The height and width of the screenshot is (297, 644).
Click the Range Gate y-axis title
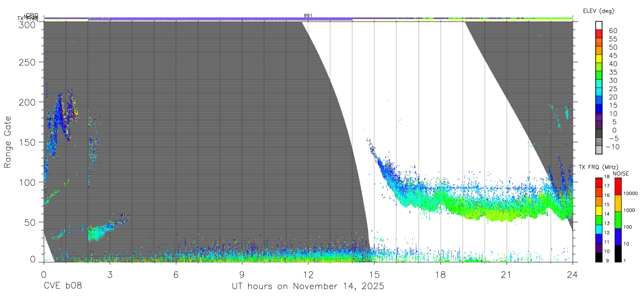coord(8,142)
